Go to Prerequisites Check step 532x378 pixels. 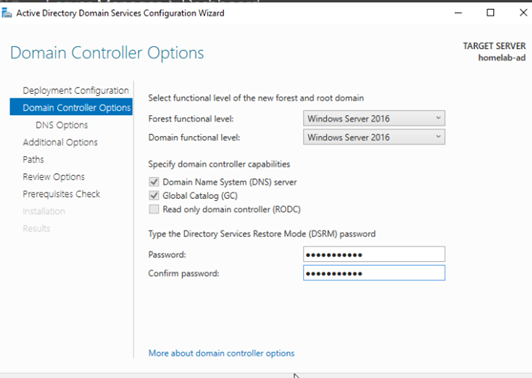pos(61,194)
